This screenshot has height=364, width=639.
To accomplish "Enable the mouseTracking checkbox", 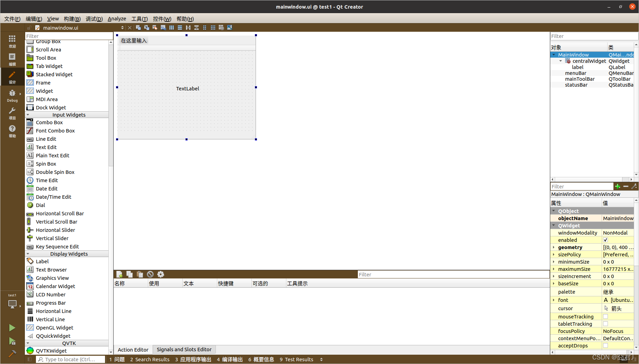I will coord(605,316).
